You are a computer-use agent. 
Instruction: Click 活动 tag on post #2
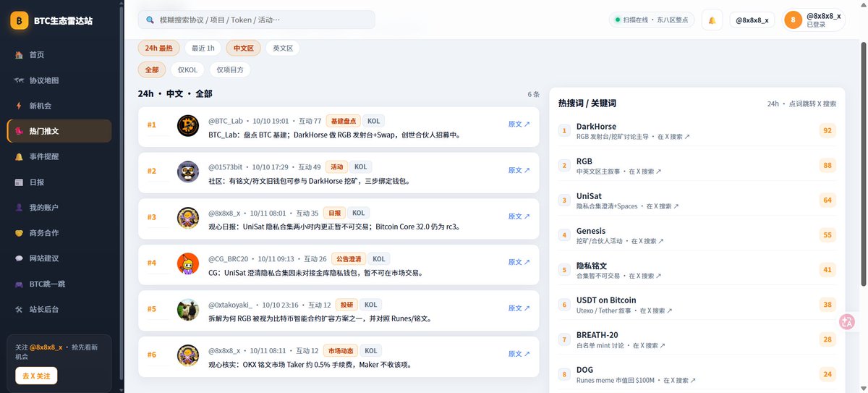(337, 167)
